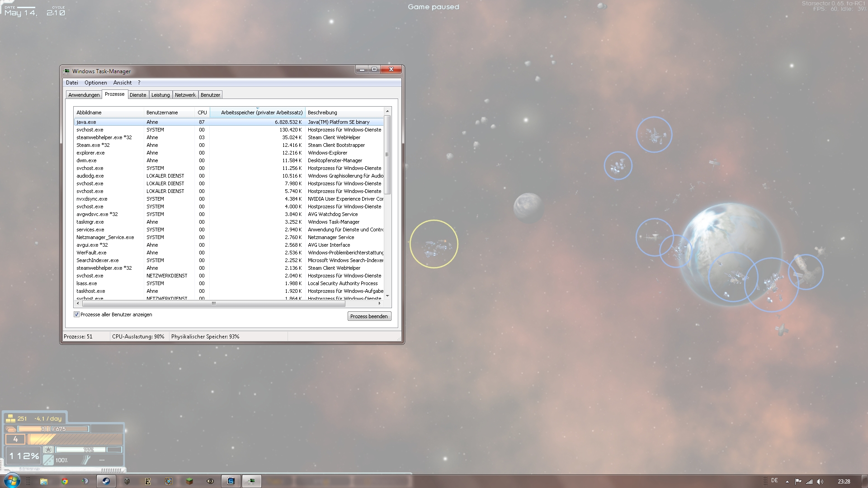Open the Action Center flag icon
Screen dimensions: 868x488
click(798, 482)
